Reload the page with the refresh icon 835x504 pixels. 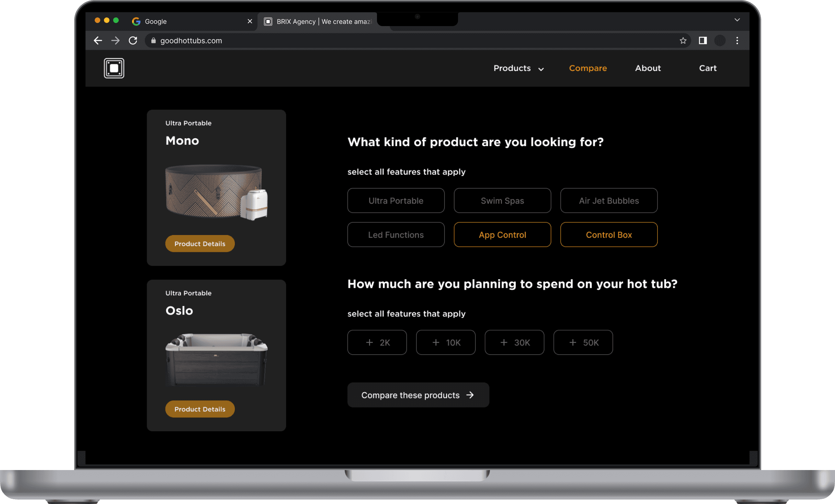[x=133, y=40]
